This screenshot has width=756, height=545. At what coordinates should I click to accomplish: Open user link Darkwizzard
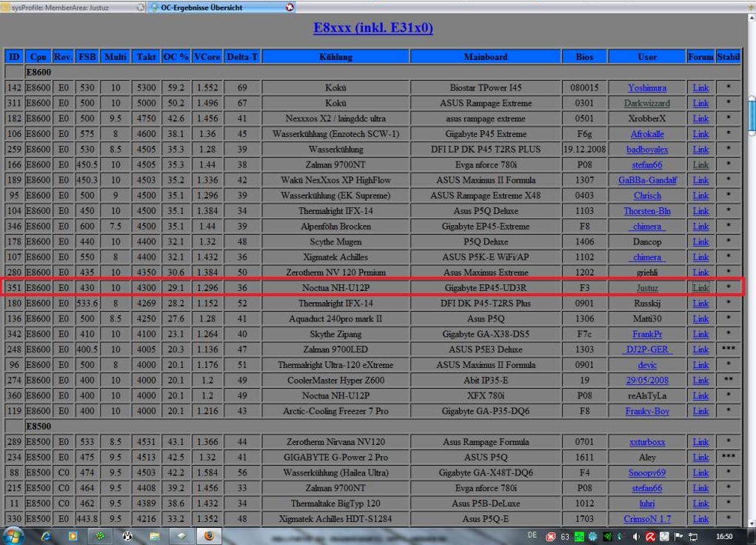coord(647,103)
